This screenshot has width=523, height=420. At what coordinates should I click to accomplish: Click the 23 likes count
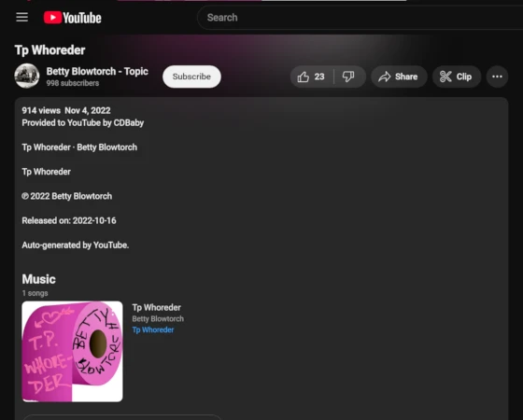click(319, 77)
